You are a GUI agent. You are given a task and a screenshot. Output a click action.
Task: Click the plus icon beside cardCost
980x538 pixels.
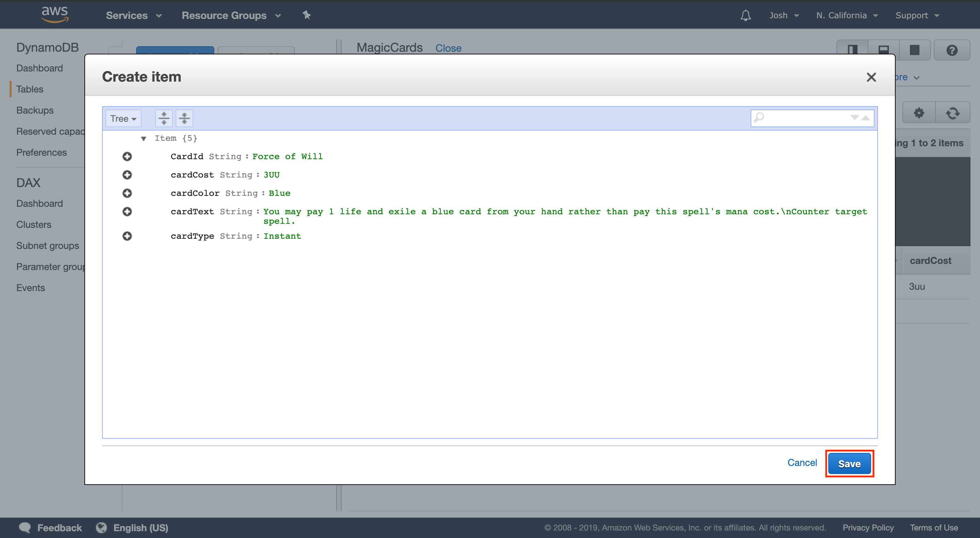click(127, 174)
